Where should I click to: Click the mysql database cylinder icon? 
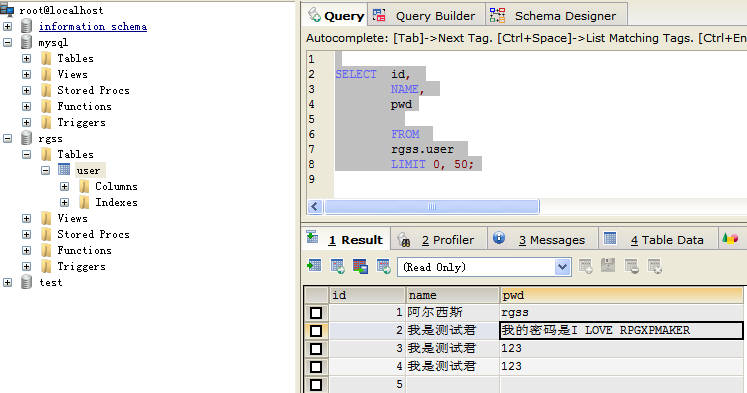(x=27, y=42)
